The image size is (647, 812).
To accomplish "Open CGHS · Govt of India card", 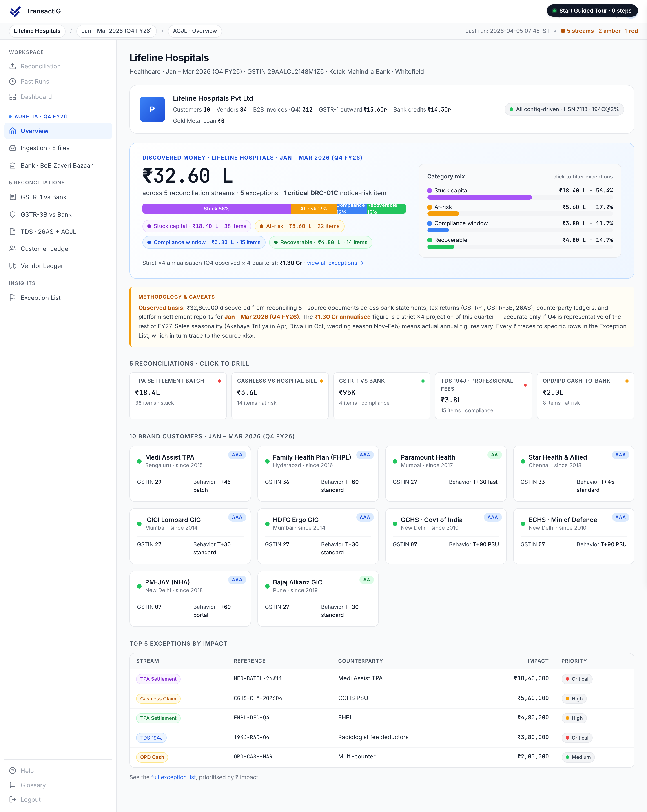I will pos(446,536).
